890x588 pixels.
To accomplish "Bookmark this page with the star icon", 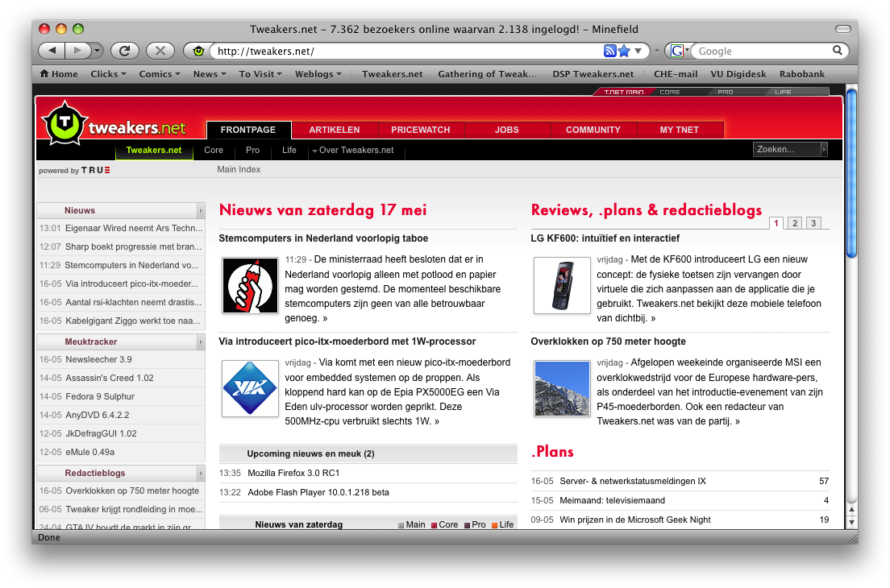I will pyautogui.click(x=624, y=51).
